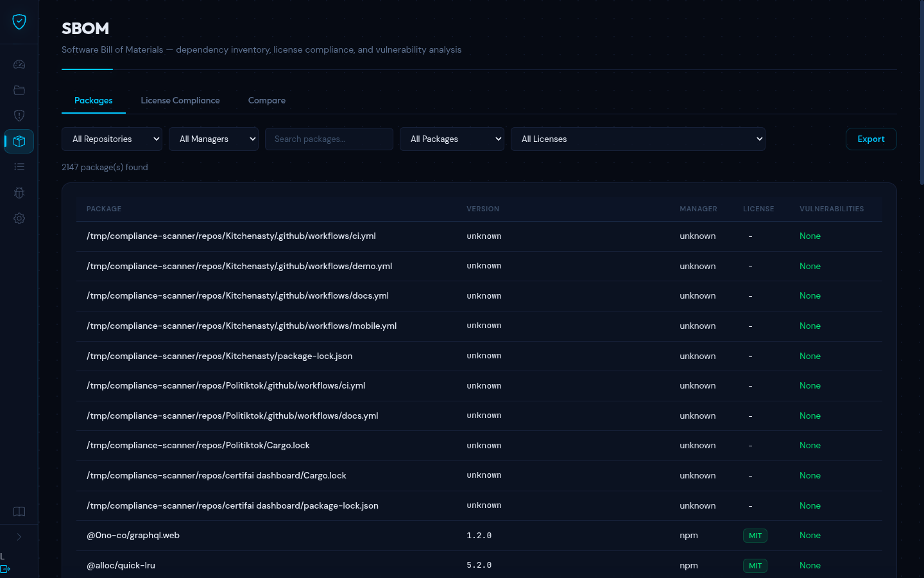Image resolution: width=924 pixels, height=578 pixels.
Task: Switch to the License Compliance tab
Action: [x=180, y=100]
